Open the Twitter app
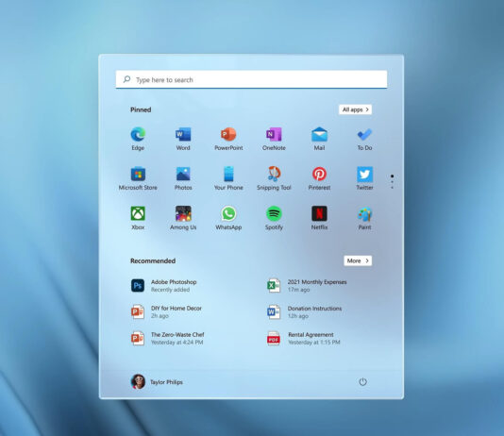 [x=364, y=178]
